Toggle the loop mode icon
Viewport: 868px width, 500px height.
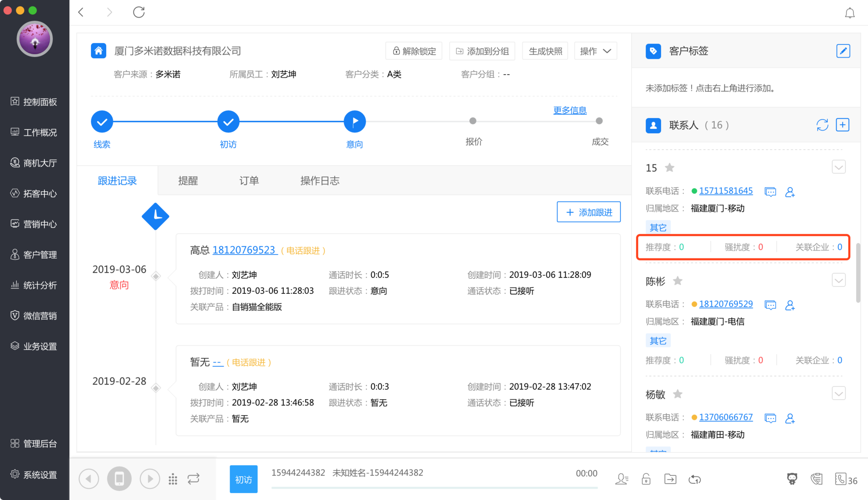point(193,479)
